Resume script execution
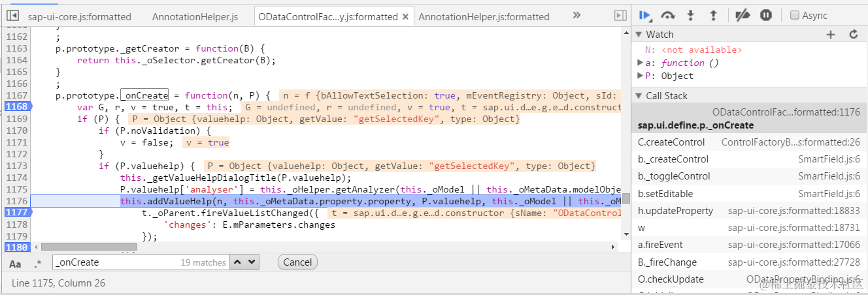This screenshot has width=868, height=295. click(x=646, y=15)
